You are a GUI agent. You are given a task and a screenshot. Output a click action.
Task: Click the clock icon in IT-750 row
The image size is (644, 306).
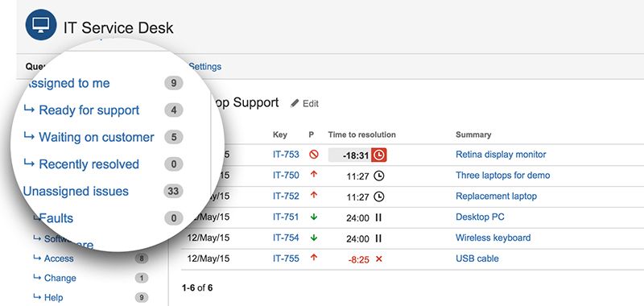click(x=379, y=176)
